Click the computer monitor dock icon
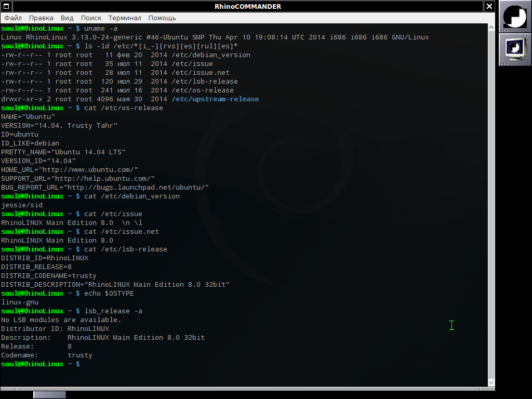 [515, 50]
